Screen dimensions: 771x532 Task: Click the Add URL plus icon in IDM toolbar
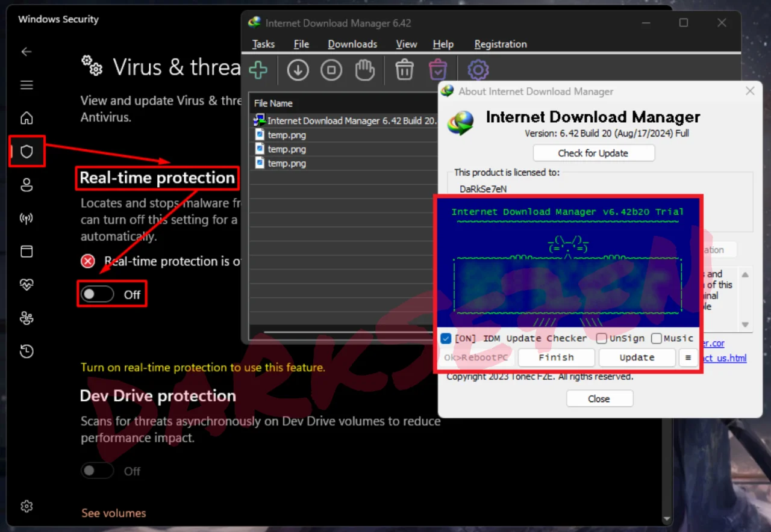pos(258,70)
